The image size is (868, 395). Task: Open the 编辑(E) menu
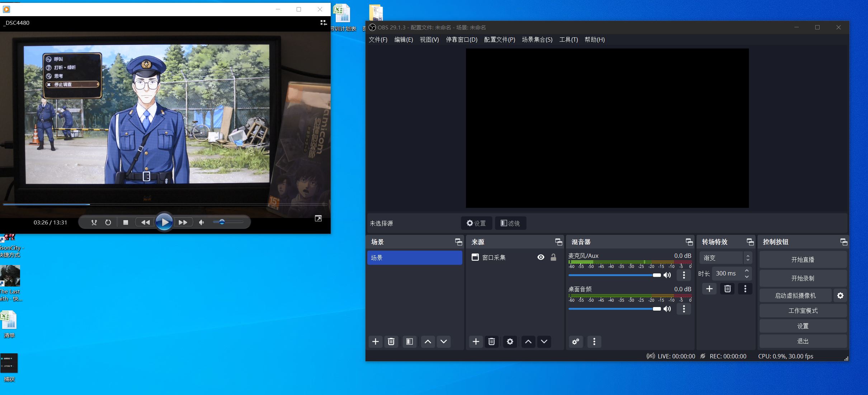[x=404, y=39]
